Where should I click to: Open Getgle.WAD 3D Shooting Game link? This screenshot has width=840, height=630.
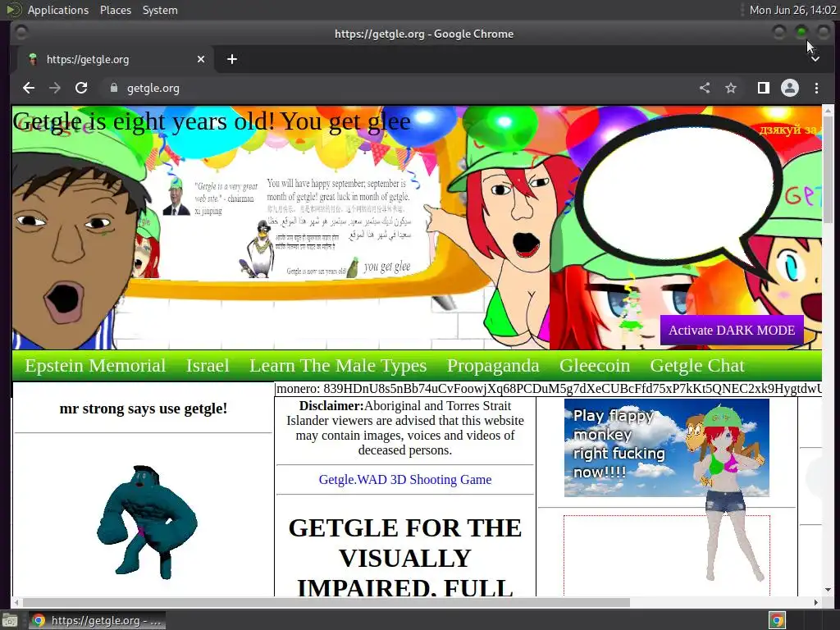(x=405, y=479)
